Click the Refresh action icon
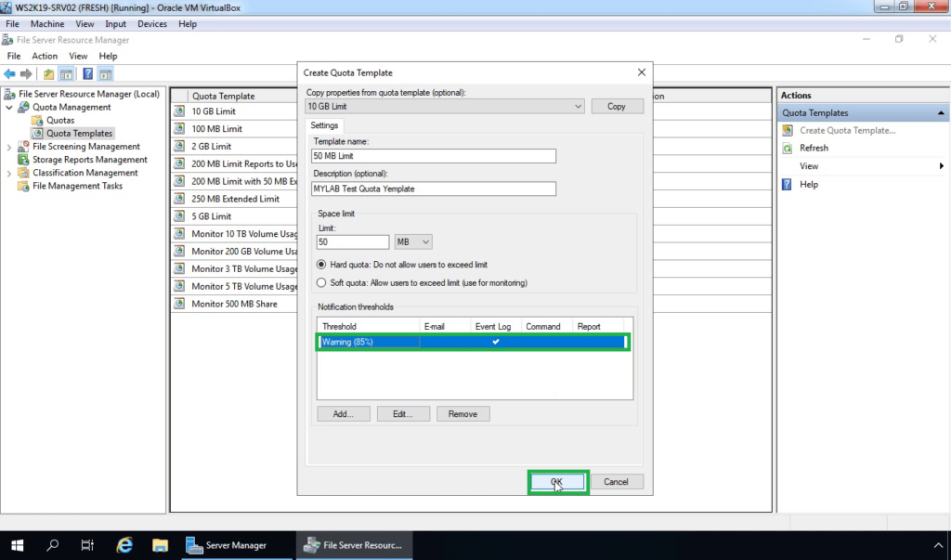Screen dimensions: 951x560 pos(788,148)
